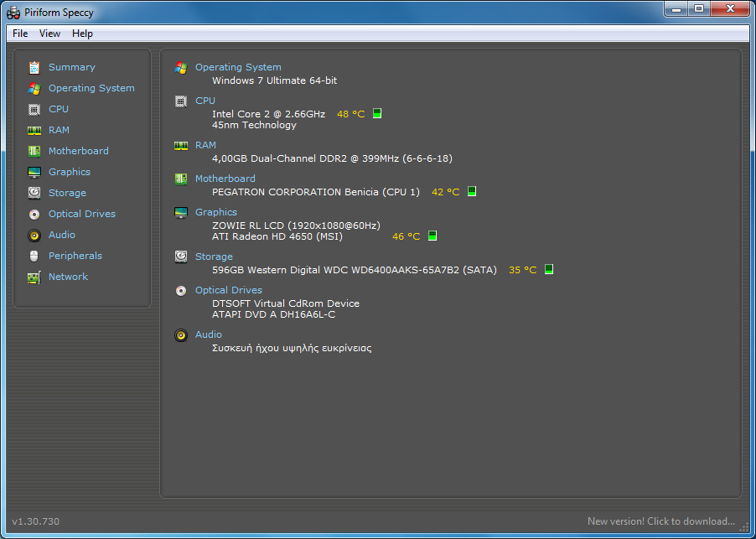This screenshot has height=539, width=756.
Task: Open Optical Drives label in sidebar
Action: point(82,214)
